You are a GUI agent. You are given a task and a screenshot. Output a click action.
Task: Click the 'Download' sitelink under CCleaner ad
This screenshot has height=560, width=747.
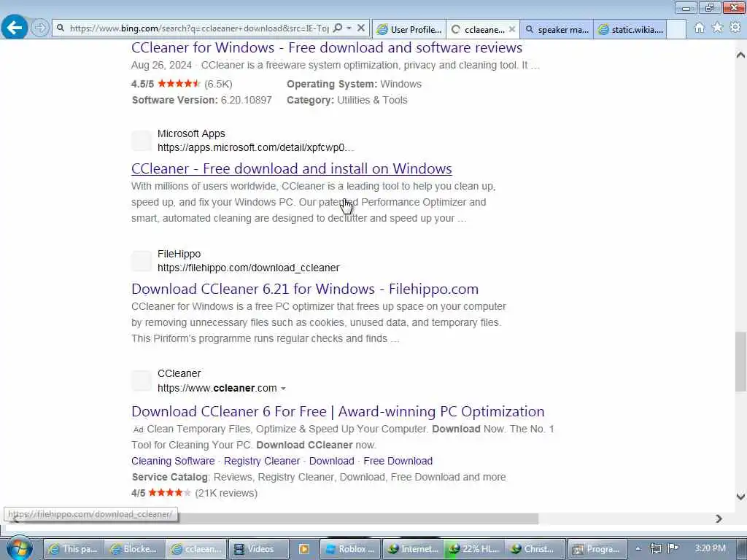click(x=332, y=461)
